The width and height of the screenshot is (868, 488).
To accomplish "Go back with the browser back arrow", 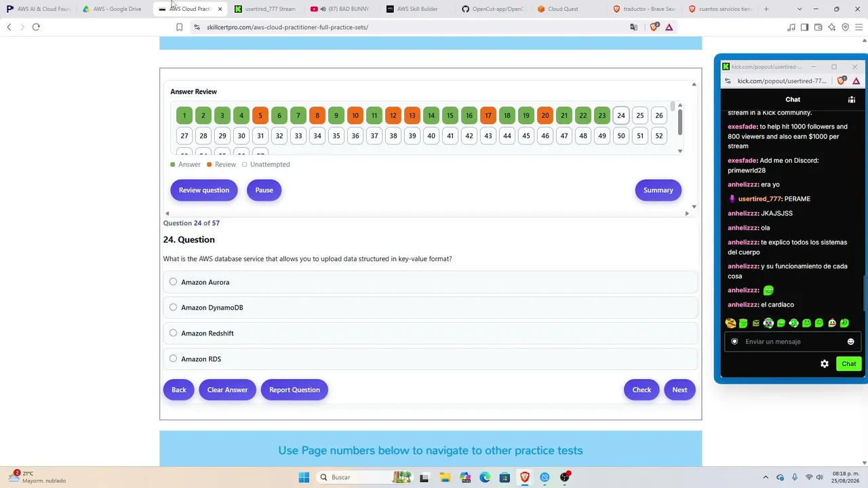I will [x=9, y=27].
